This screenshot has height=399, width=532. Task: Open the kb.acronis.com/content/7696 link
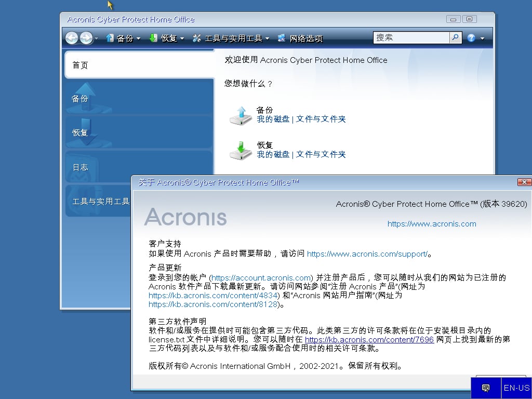[369, 339]
